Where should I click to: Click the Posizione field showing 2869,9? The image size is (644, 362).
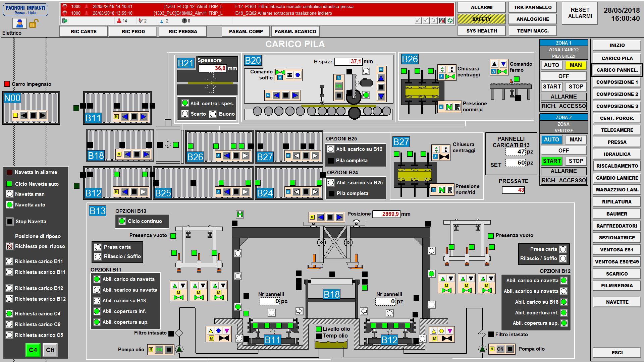tap(386, 214)
